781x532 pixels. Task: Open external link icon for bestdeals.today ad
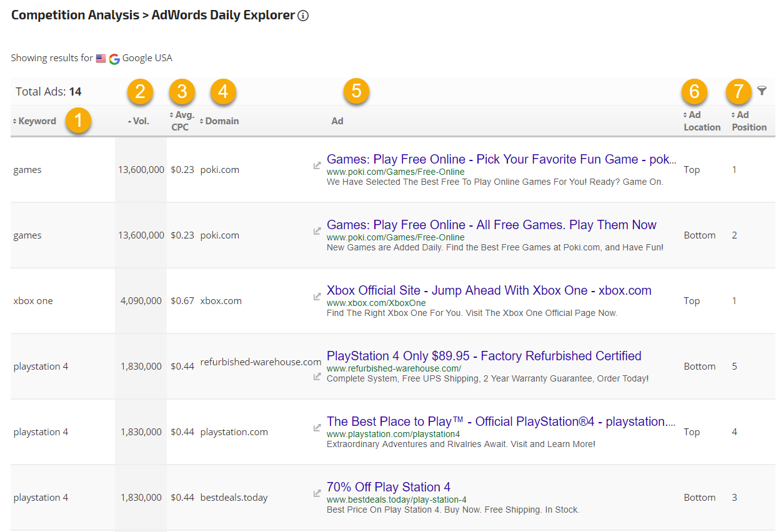coord(317,493)
